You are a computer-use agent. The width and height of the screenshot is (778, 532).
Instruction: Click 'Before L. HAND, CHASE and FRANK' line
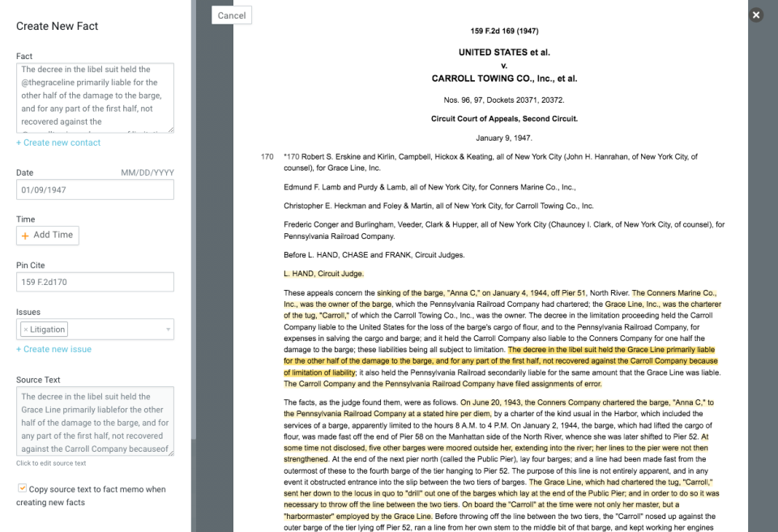coord(374,255)
